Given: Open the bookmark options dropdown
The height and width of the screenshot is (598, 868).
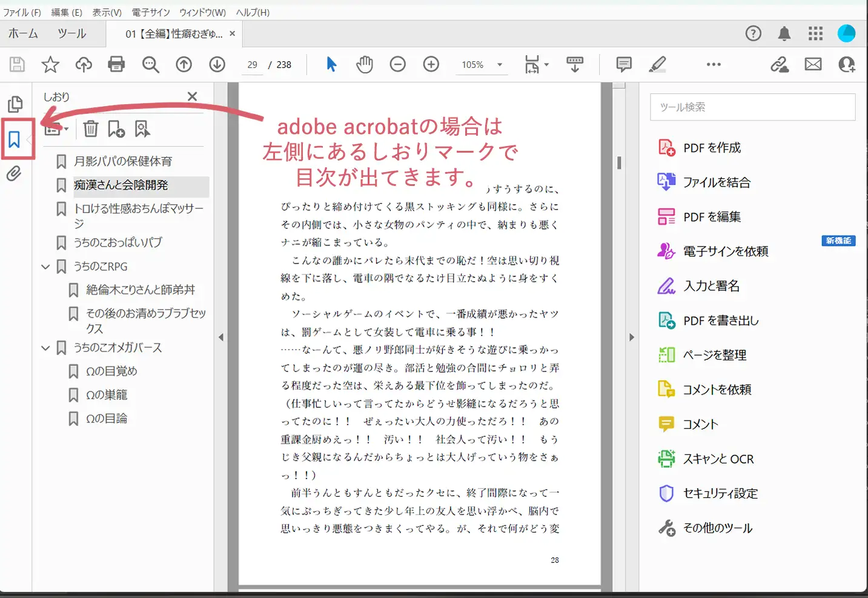Looking at the screenshot, I should pyautogui.click(x=56, y=129).
